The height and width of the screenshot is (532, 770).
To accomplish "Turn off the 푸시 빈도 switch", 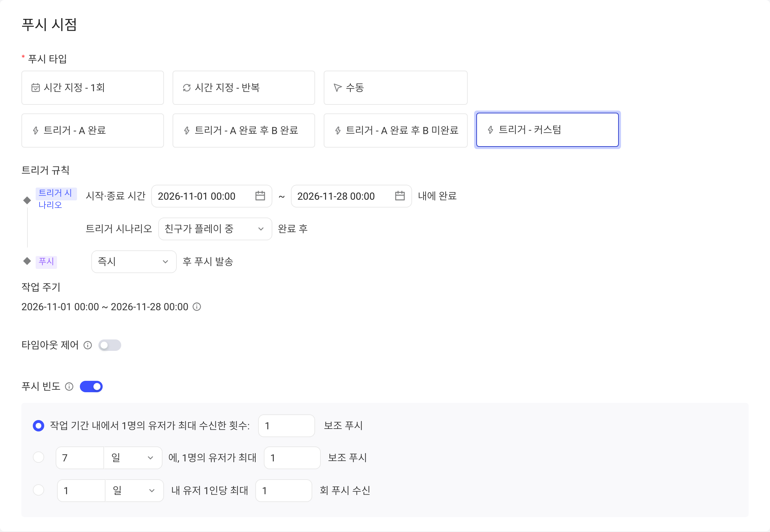I will 91,387.
